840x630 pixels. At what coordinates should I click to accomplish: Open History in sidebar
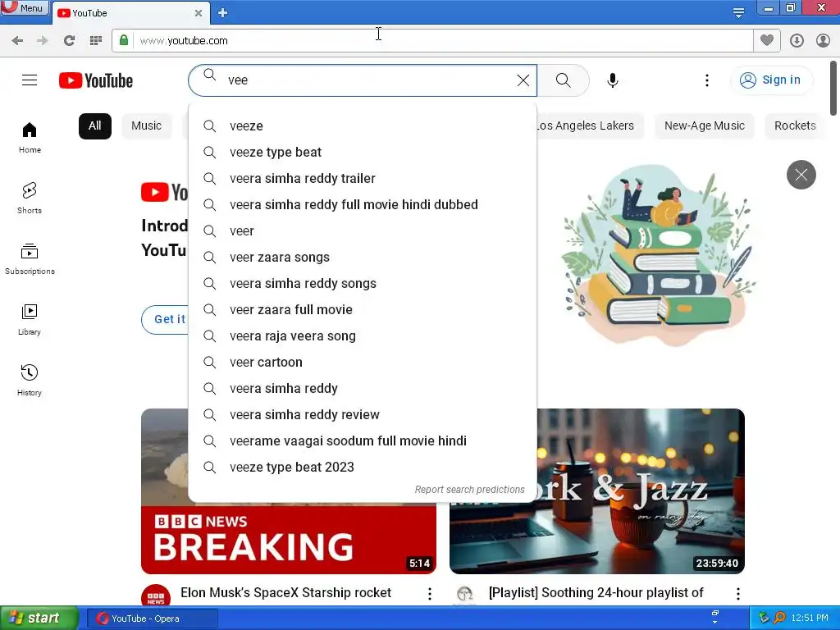tap(30, 381)
